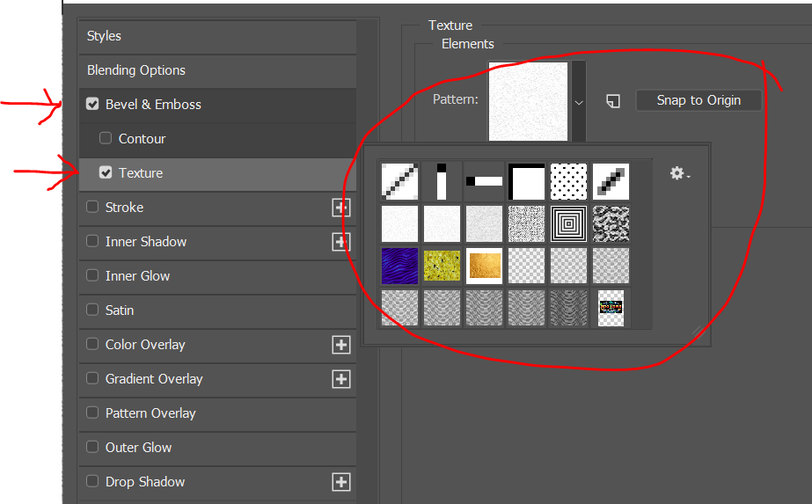Create new preset from current pattern icon
Screen dimensions: 812x504
[x=613, y=101]
